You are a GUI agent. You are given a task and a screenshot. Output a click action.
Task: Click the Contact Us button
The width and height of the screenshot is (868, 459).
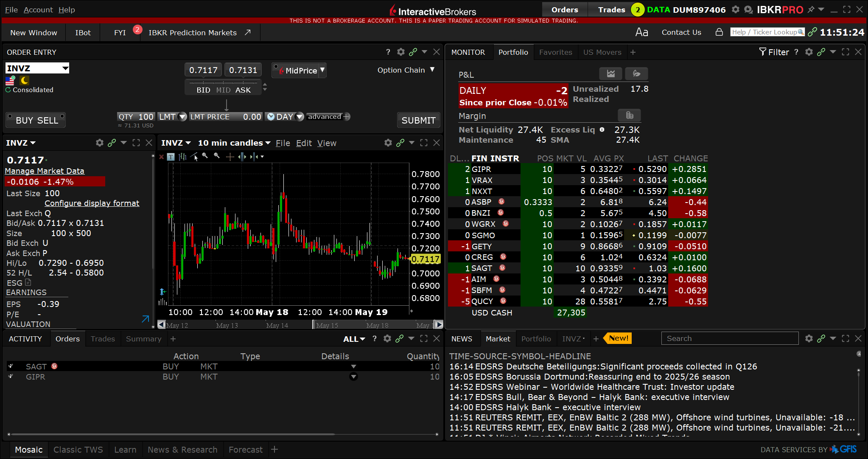click(681, 32)
